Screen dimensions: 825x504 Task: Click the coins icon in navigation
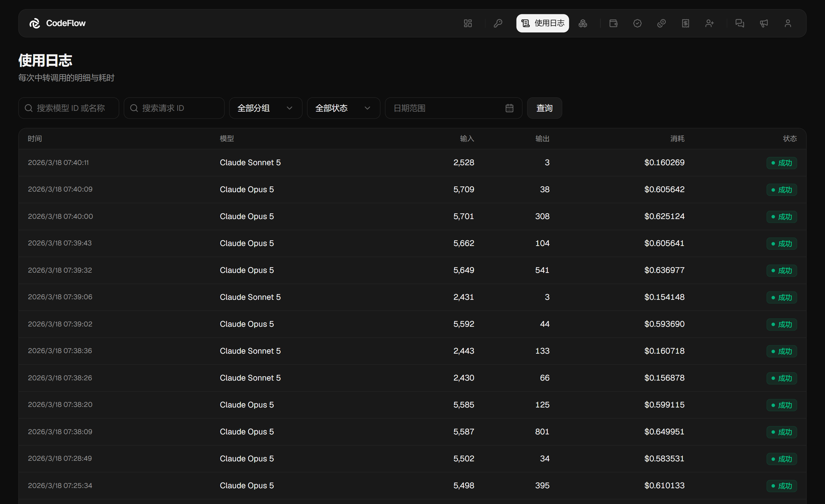pos(661,23)
